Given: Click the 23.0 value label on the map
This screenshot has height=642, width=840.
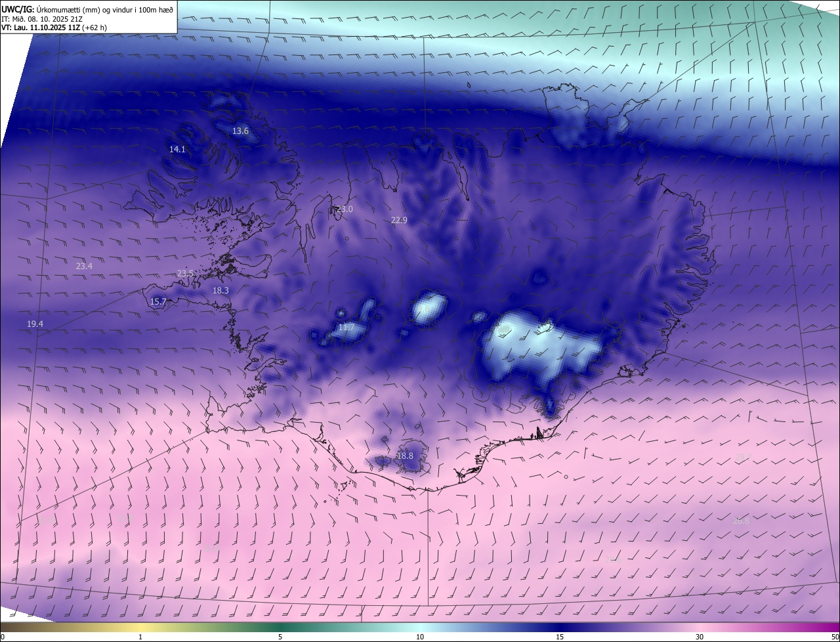Looking at the screenshot, I should [345, 209].
